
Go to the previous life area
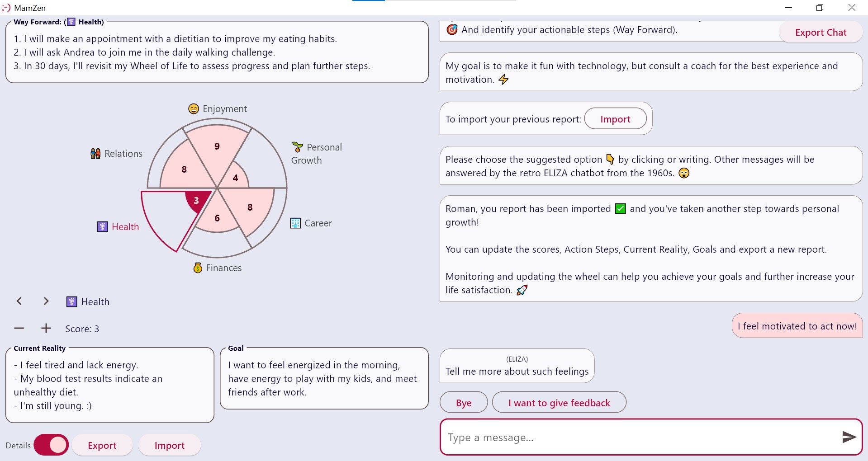click(19, 301)
